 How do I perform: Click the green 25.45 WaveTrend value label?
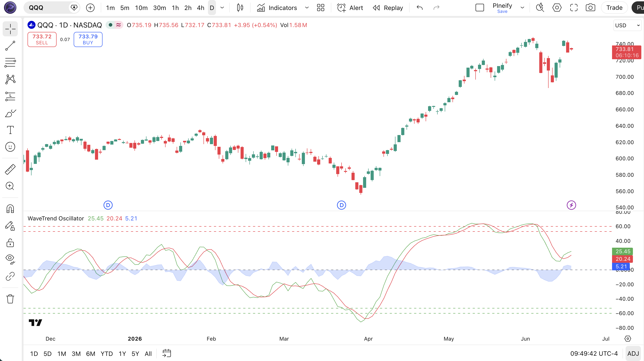(622, 251)
